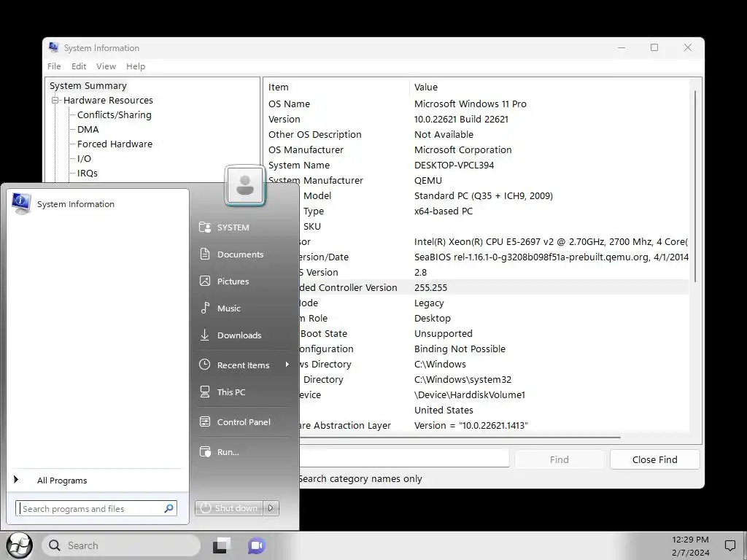Select System Summary in the tree

88,86
